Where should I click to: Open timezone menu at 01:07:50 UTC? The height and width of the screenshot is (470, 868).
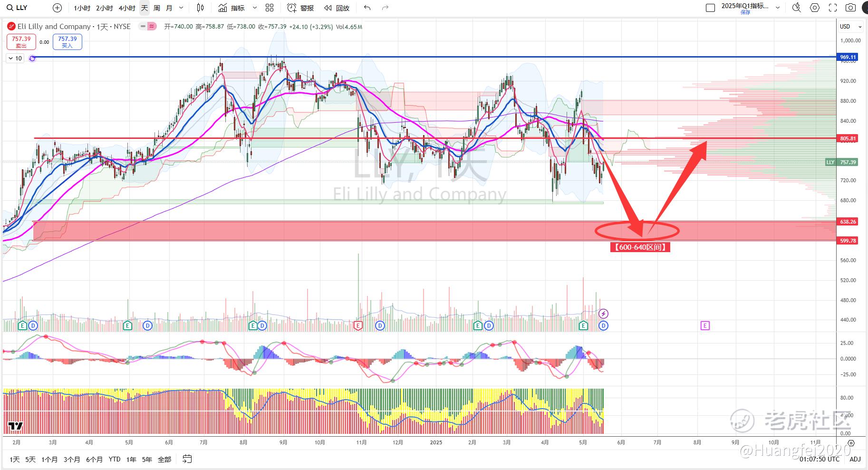pyautogui.click(x=820, y=459)
